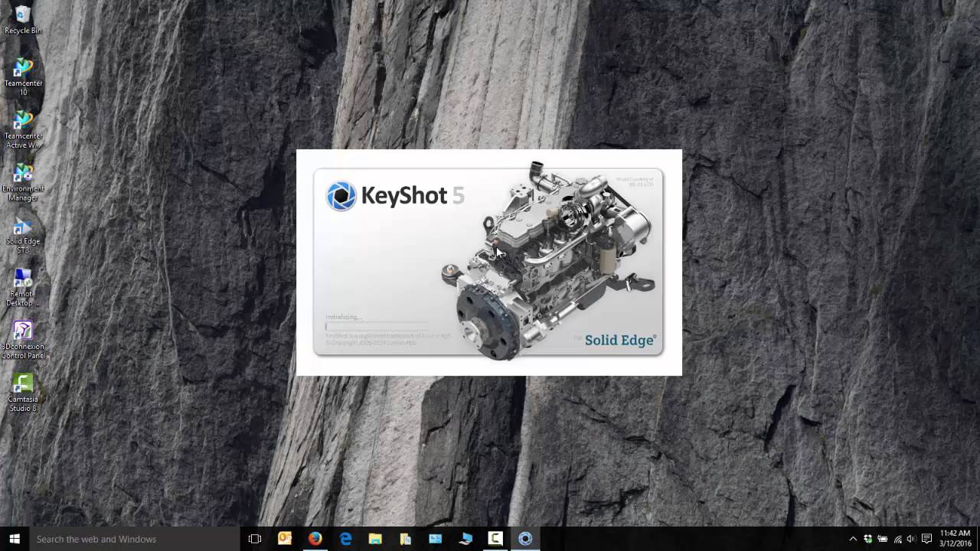Open the folder-with-documents taskbar icon
Screen dimensions: 980x551
pos(405,539)
